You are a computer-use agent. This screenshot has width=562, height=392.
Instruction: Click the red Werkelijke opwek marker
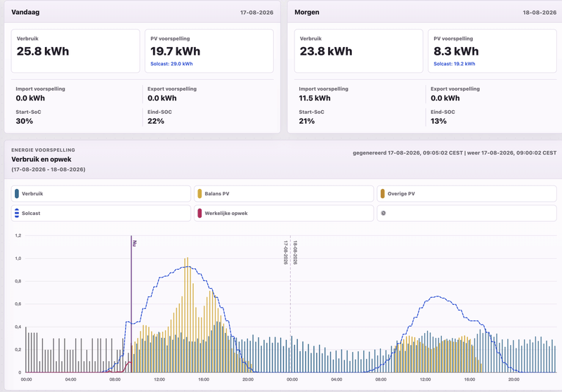coord(200,213)
